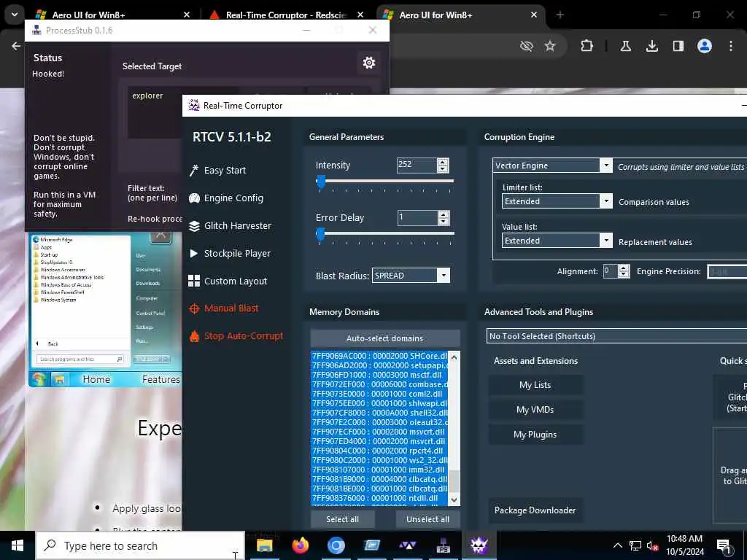
Task: Go back with the Chrome back arrow
Action: pyautogui.click(x=16, y=46)
